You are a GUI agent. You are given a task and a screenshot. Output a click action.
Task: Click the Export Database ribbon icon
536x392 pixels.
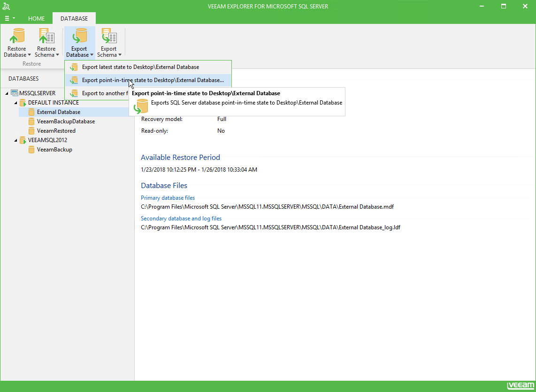(x=79, y=36)
